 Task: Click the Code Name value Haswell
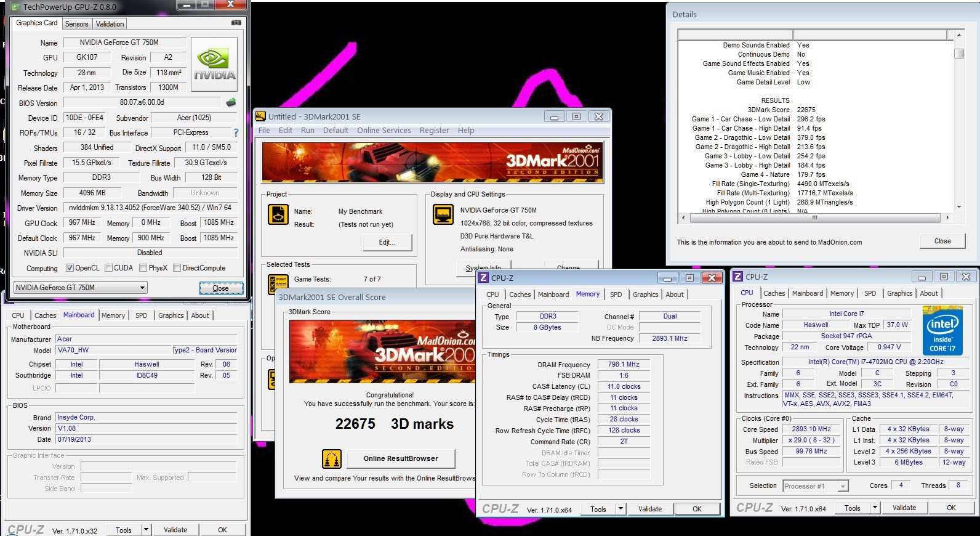coord(816,325)
